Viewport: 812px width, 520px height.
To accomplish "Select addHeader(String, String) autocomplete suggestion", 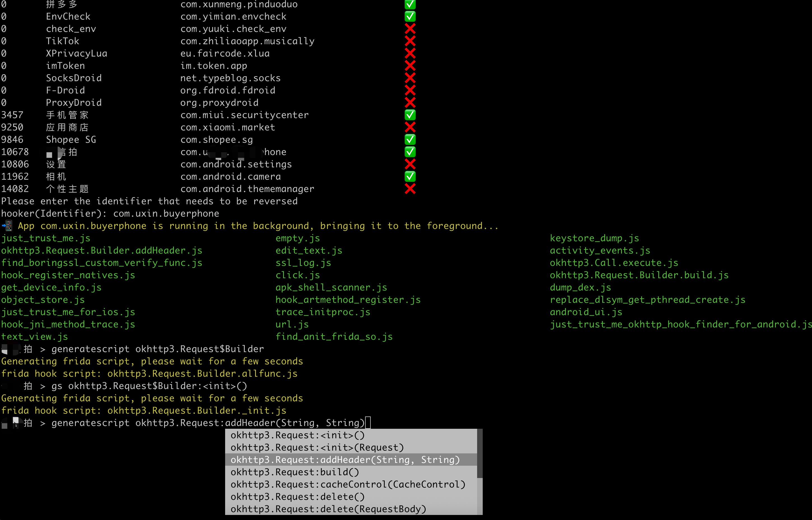I will [x=345, y=460].
